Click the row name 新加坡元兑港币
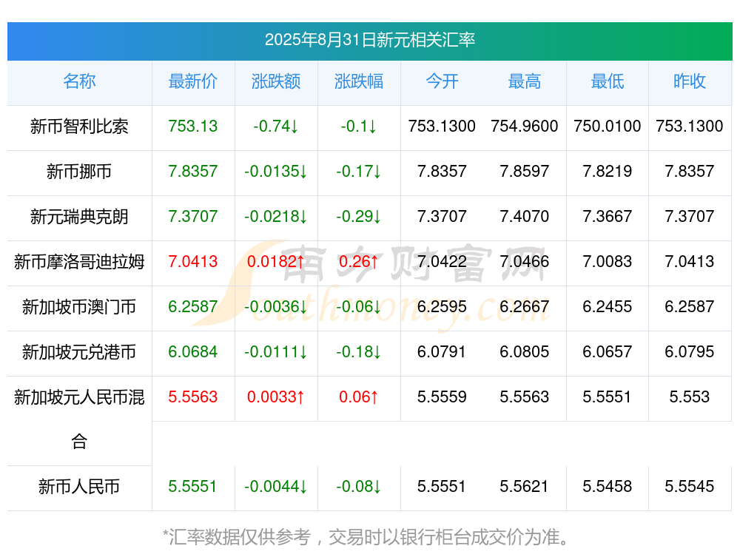The image size is (740, 560). [x=79, y=352]
